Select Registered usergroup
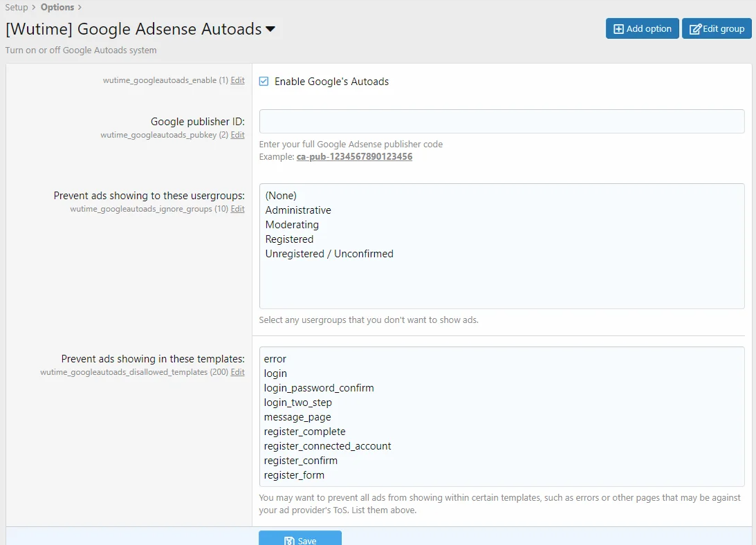756x545 pixels. click(289, 239)
